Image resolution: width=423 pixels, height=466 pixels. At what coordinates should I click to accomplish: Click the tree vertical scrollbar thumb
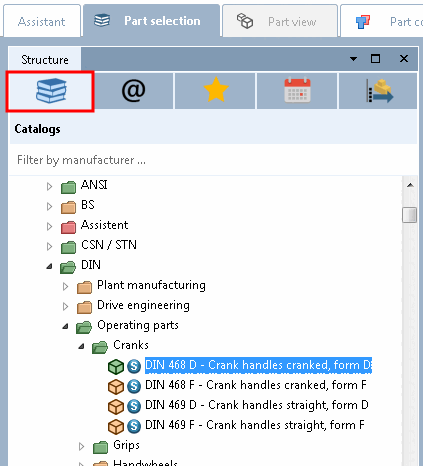tap(410, 215)
